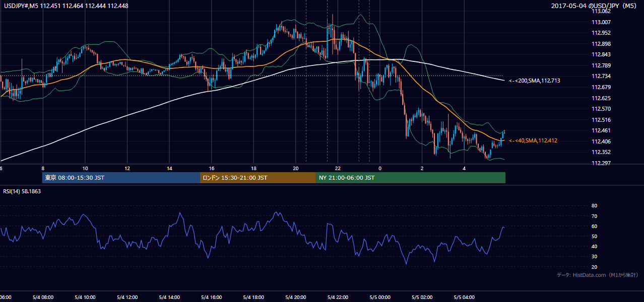The image size is (644, 302).
Task: Click hour label 20 under the price chart
Action: pyautogui.click(x=295, y=169)
